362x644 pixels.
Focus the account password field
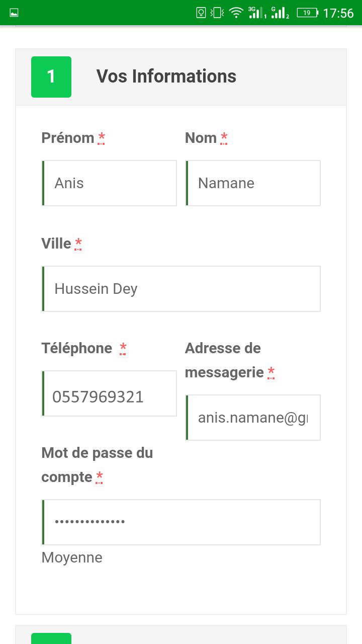coord(181,522)
